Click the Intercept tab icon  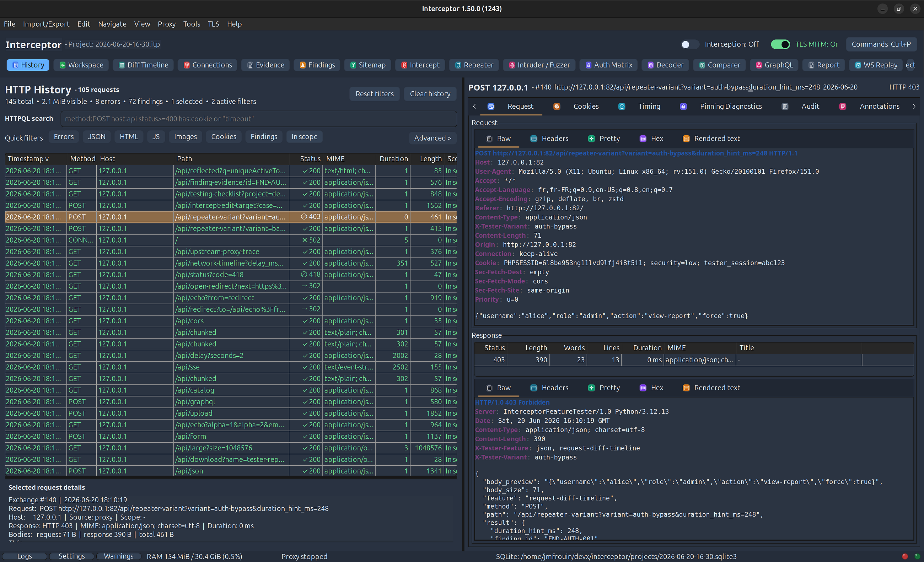[404, 65]
